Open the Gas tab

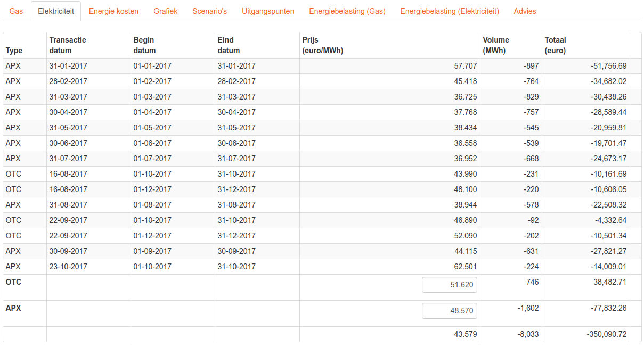[x=16, y=11]
